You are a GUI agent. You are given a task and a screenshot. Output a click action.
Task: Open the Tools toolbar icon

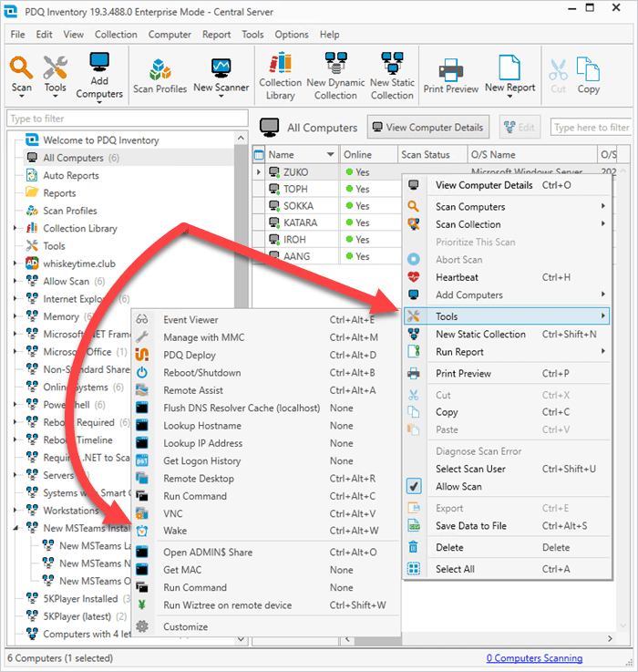55,67
